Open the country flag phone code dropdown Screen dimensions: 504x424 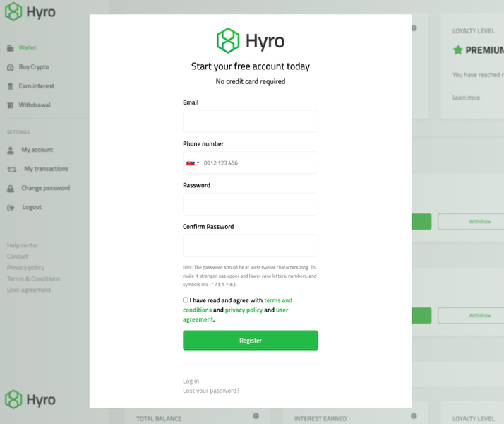click(193, 163)
